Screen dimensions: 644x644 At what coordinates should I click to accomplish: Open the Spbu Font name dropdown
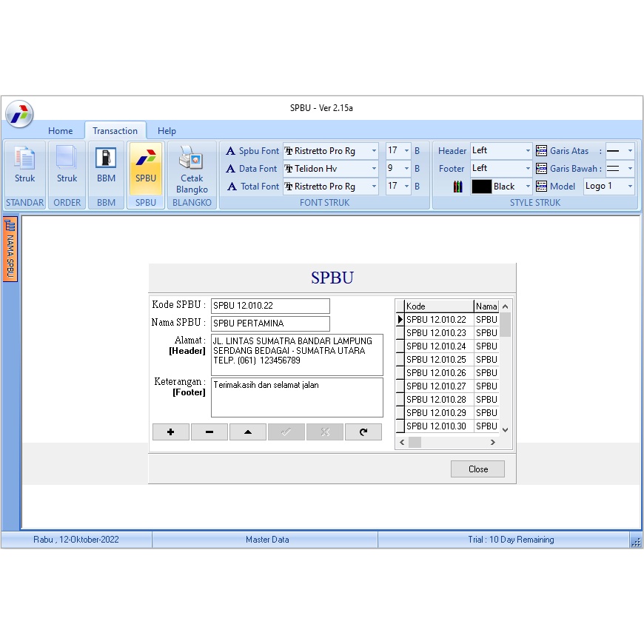[374, 151]
